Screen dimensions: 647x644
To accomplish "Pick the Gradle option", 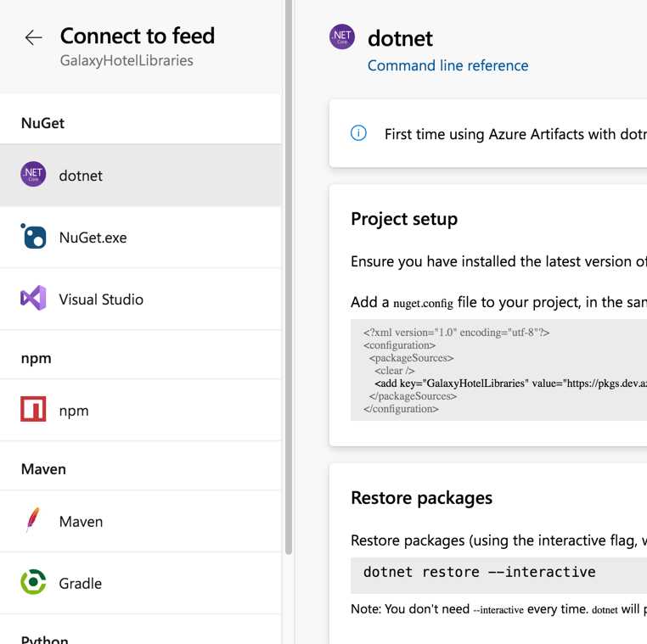I will pos(141,584).
